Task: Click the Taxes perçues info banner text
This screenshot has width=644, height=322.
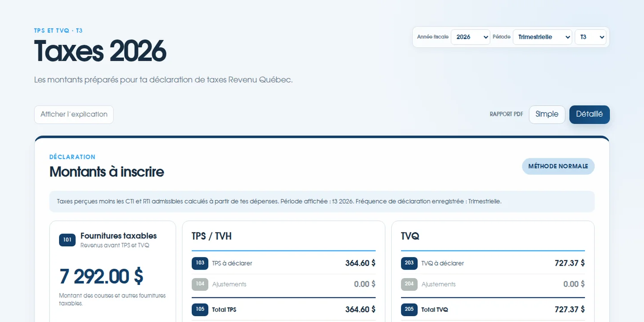Action: pyautogui.click(x=279, y=202)
